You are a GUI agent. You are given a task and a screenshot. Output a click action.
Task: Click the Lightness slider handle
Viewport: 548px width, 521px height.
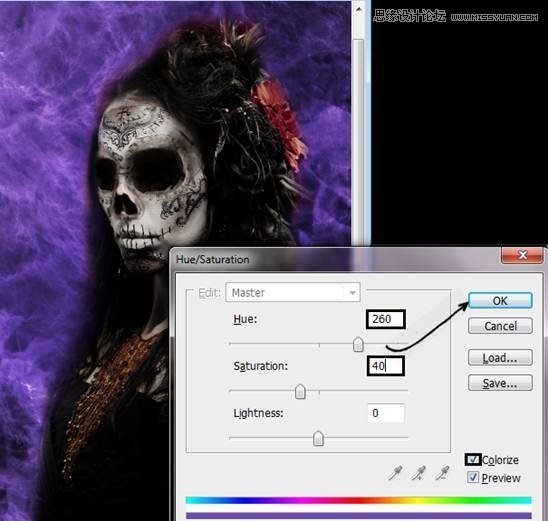pyautogui.click(x=318, y=439)
